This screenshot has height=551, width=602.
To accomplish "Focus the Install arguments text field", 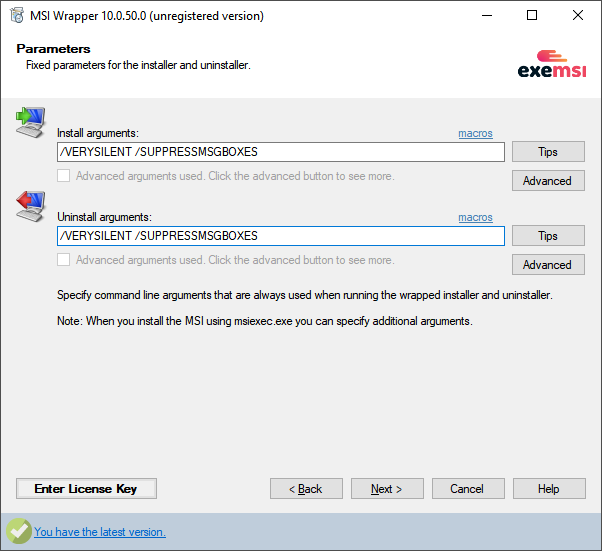I will (x=281, y=152).
